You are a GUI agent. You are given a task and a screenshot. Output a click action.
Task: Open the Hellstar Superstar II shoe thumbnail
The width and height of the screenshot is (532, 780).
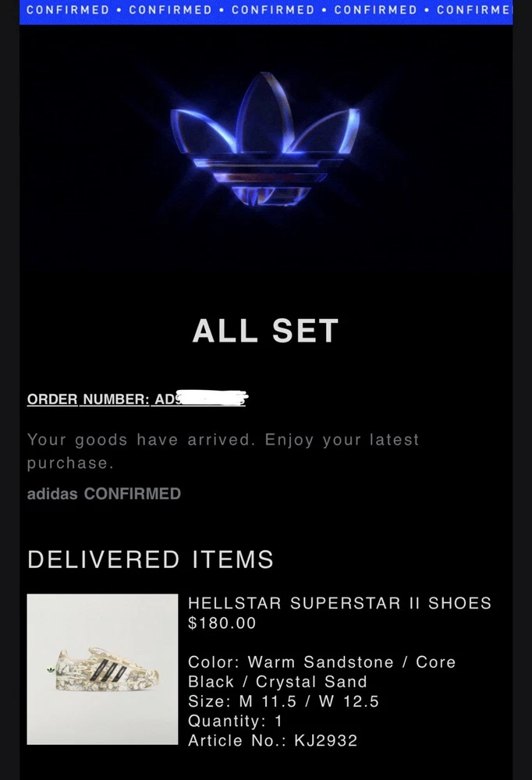click(x=102, y=669)
